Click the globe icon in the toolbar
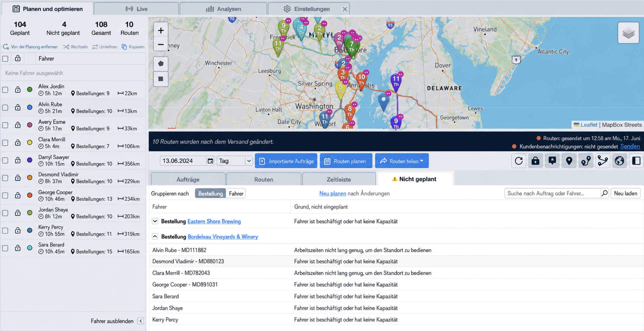The image size is (644, 331). (619, 161)
